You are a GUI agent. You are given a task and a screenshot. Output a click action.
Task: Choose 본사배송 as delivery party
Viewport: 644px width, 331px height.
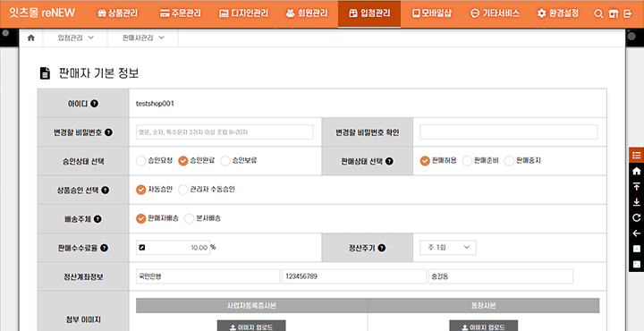pos(189,219)
